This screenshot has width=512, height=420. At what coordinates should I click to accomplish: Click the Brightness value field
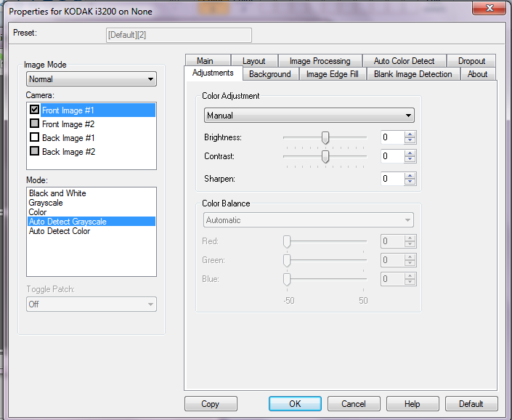click(392, 137)
